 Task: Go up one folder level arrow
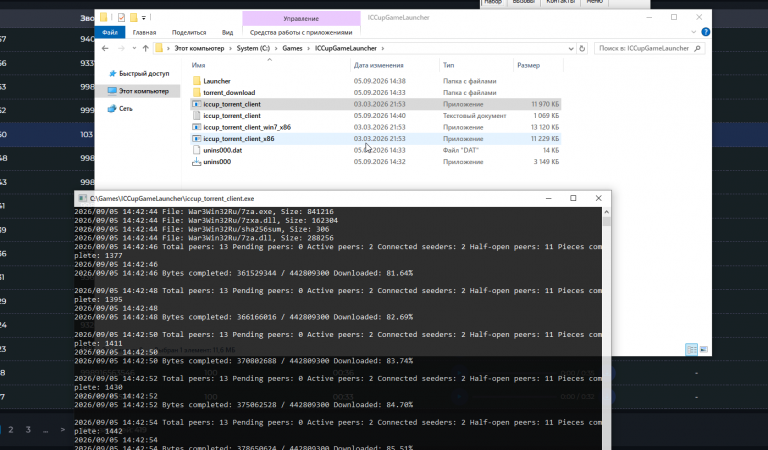[145, 48]
